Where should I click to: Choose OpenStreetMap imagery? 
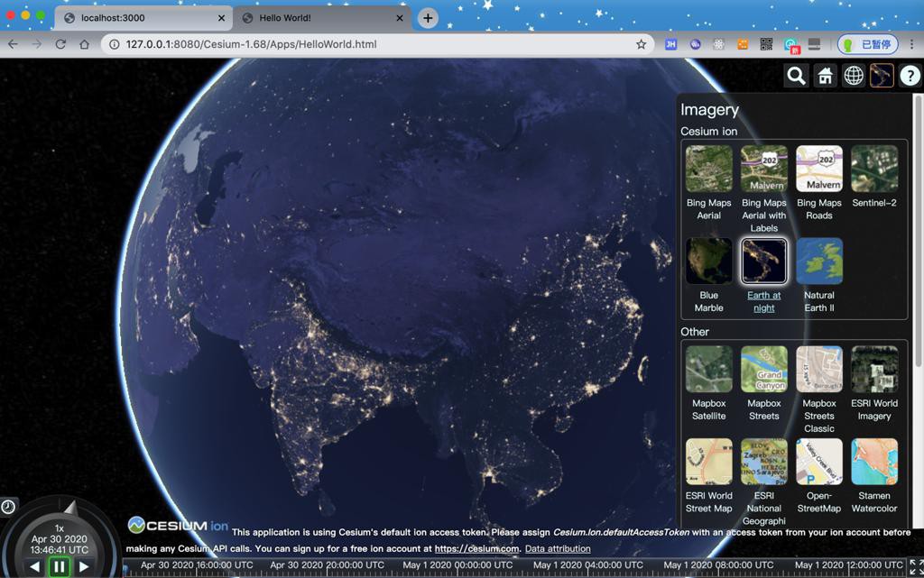(x=819, y=462)
